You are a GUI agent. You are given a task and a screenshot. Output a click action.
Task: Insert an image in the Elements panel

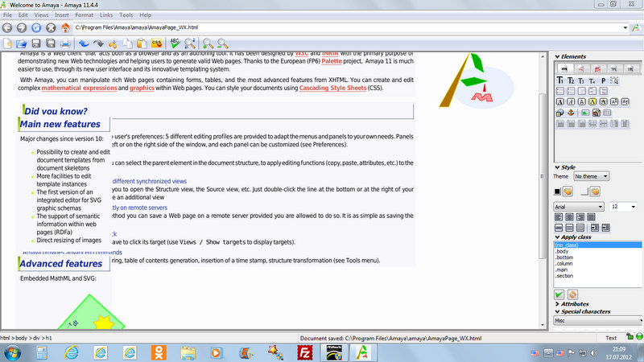tap(585, 113)
